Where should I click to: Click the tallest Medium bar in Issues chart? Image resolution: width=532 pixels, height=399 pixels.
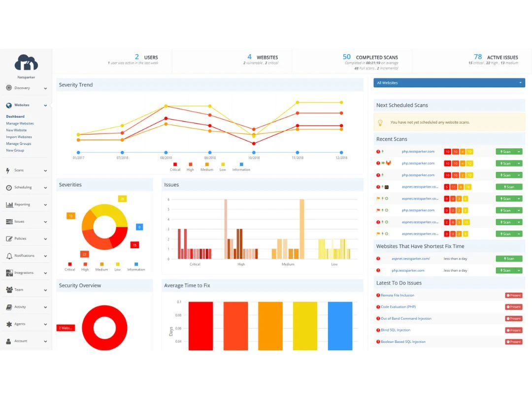(302, 230)
